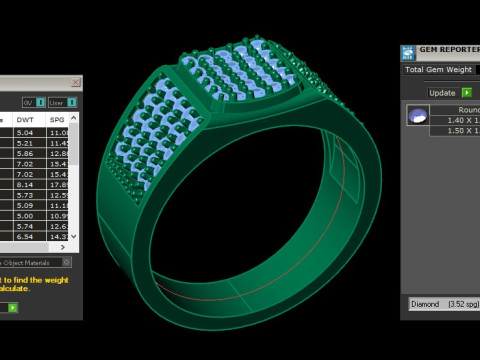480x360 pixels.
Task: Close the metal weight panel
Action: point(76,82)
